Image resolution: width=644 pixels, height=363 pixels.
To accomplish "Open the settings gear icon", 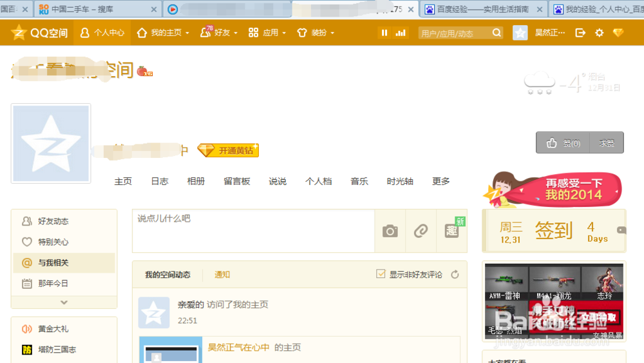I will click(x=599, y=32).
